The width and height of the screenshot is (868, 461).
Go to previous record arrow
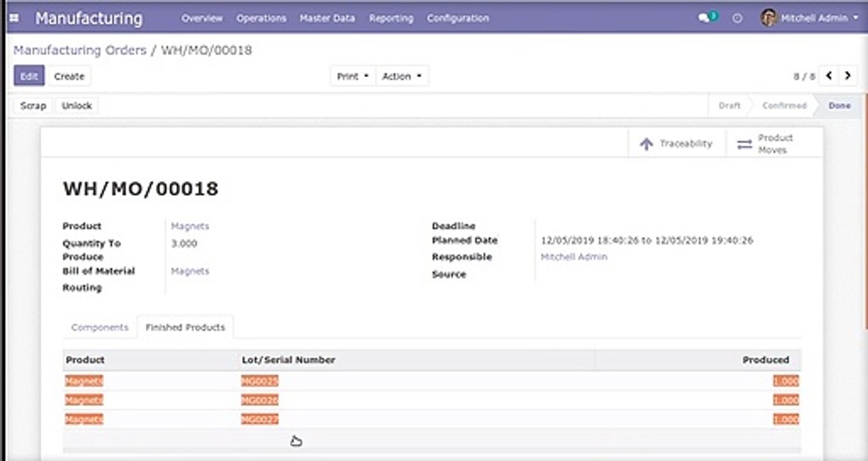pyautogui.click(x=829, y=76)
